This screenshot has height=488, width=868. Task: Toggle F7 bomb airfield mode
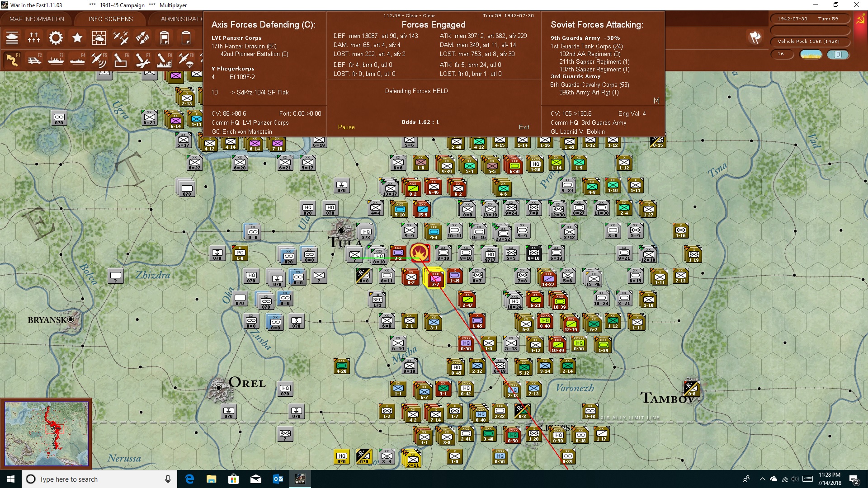142,60
